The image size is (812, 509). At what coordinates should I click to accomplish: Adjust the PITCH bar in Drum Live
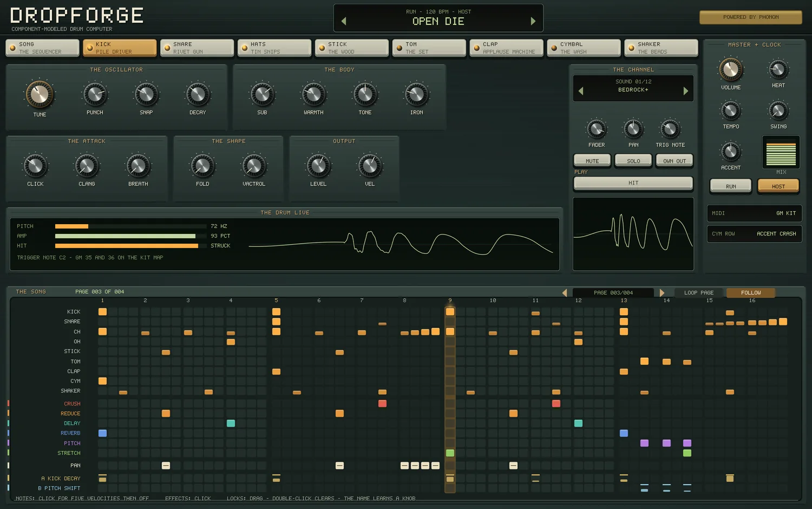(130, 226)
